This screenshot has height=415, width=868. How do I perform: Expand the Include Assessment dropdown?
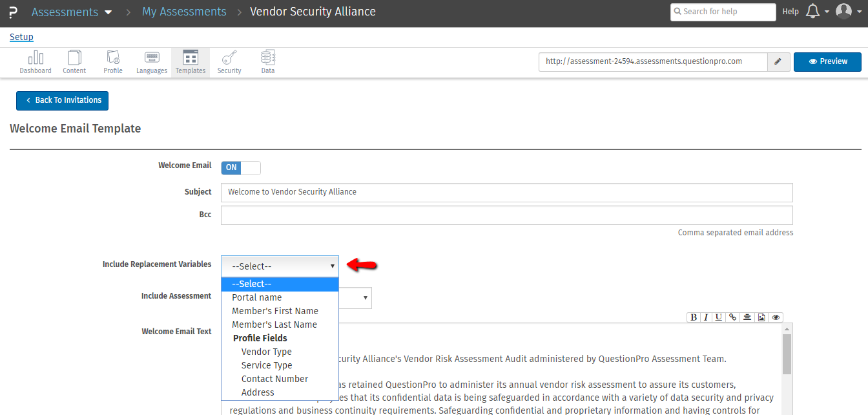click(366, 298)
